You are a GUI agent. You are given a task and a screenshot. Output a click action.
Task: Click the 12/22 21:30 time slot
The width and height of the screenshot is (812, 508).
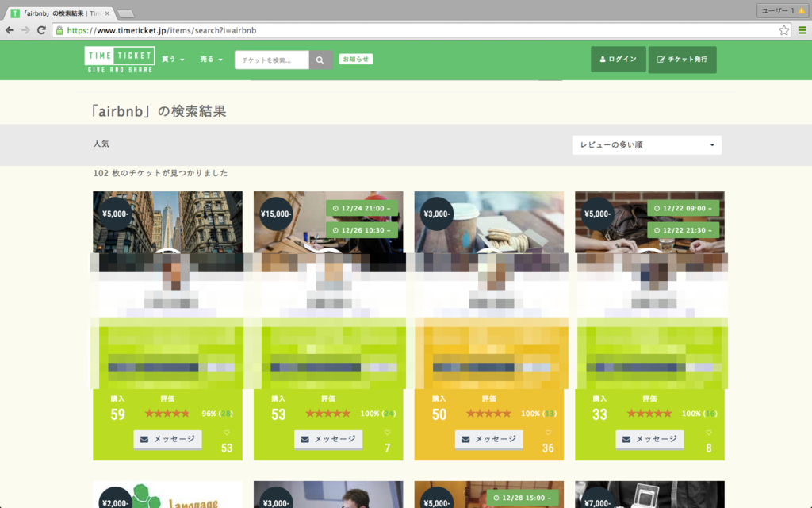pos(683,230)
